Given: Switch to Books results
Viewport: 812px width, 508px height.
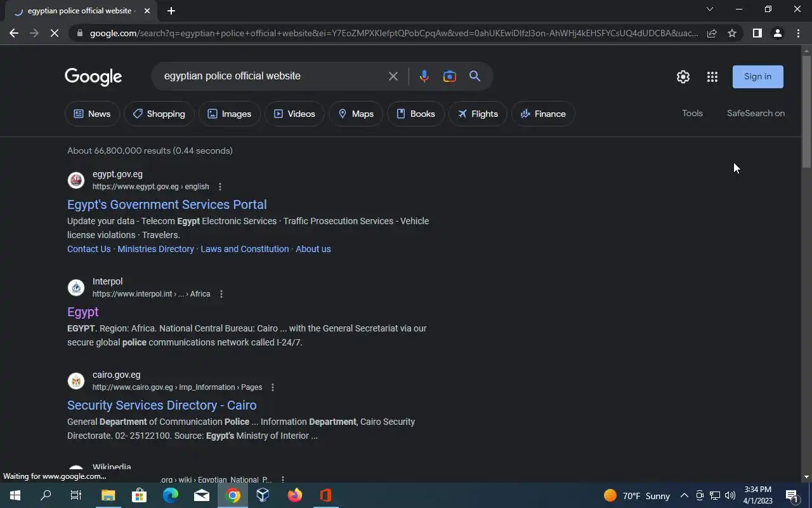Looking at the screenshot, I should point(416,114).
